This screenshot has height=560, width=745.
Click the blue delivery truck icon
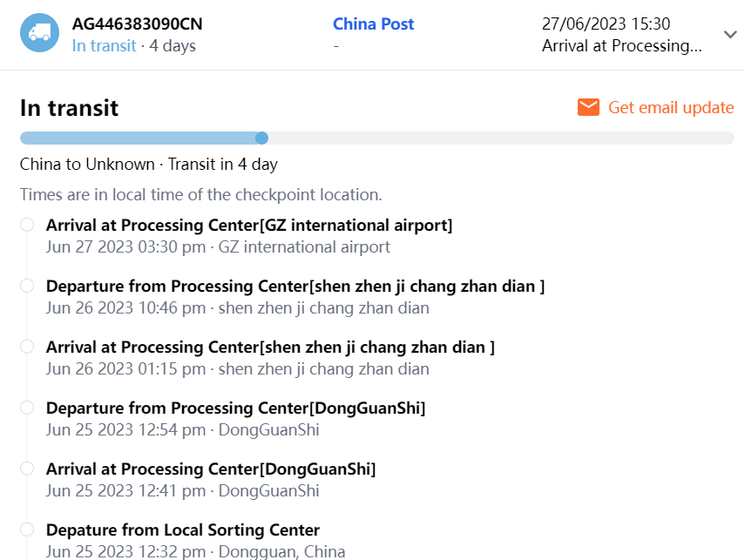pyautogui.click(x=39, y=32)
